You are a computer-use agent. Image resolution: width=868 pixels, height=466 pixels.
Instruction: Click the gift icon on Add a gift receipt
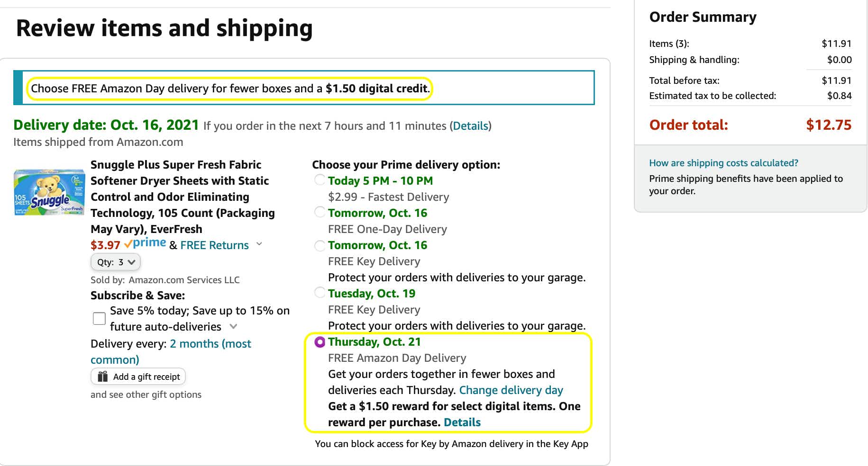tap(102, 376)
